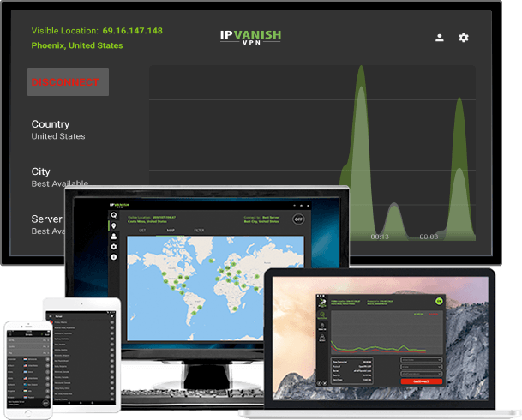Switch to the LIST tab in monitor app

click(142, 231)
